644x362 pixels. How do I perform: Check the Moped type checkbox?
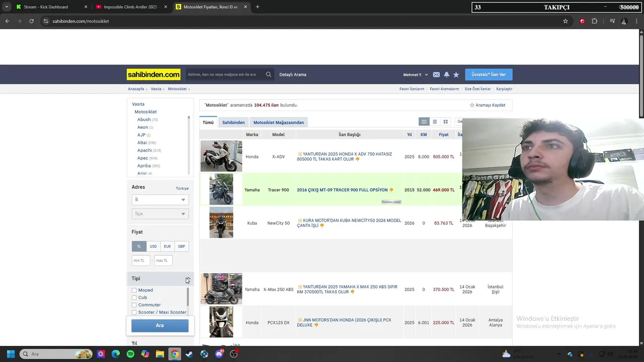coord(134,290)
